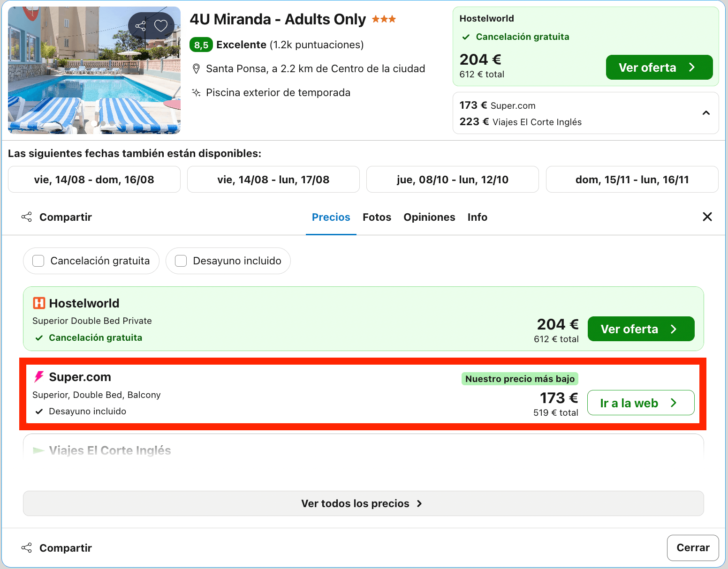Click the Cerrar button

pyautogui.click(x=693, y=547)
